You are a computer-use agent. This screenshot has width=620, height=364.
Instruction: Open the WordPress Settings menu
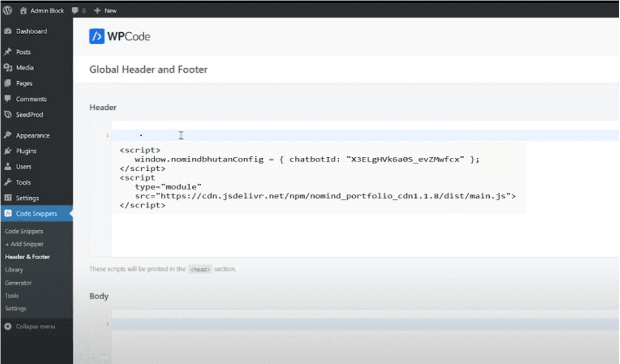[x=27, y=198]
